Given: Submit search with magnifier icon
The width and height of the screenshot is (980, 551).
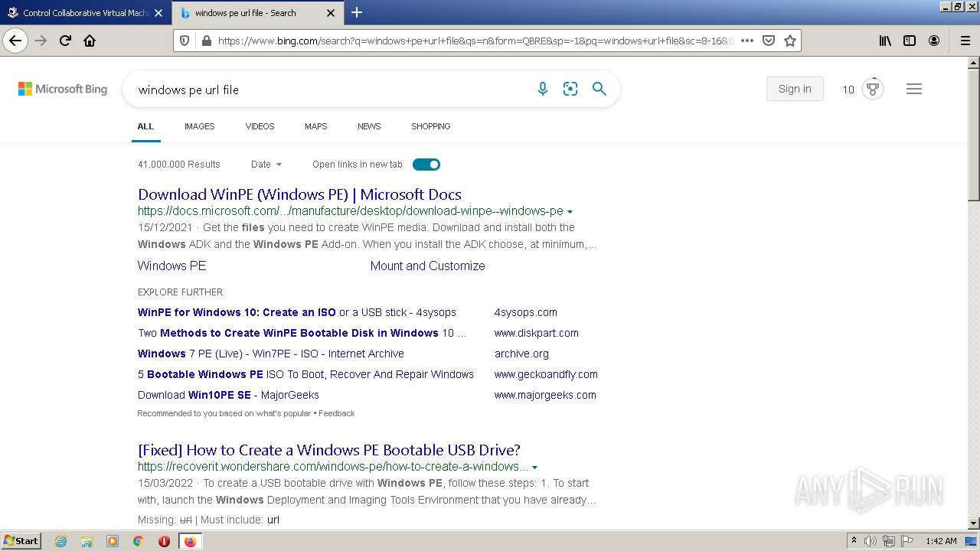Looking at the screenshot, I should pos(599,89).
